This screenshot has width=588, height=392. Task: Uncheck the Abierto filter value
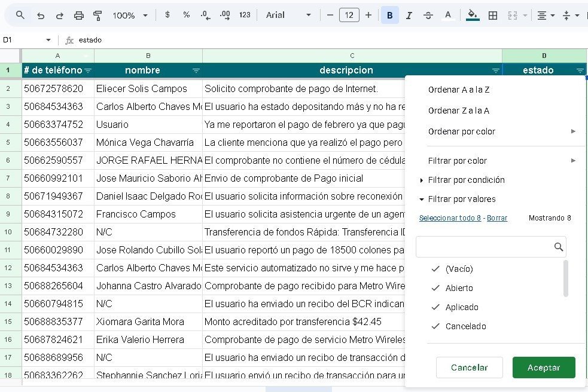tap(436, 288)
